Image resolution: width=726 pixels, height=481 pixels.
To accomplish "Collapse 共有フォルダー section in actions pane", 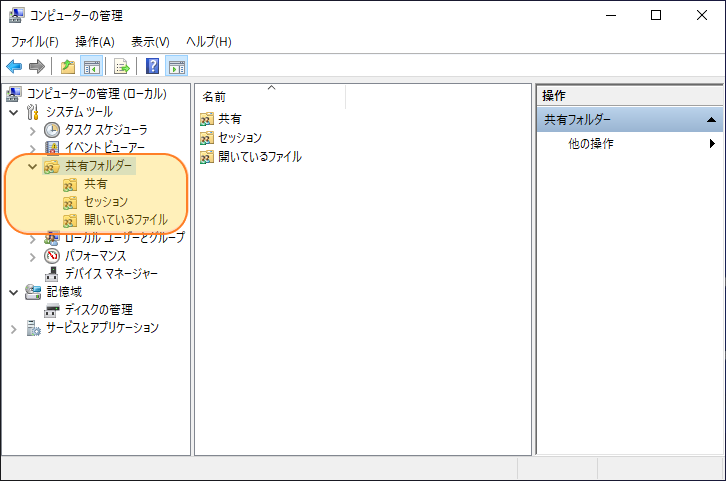I will pos(711,120).
